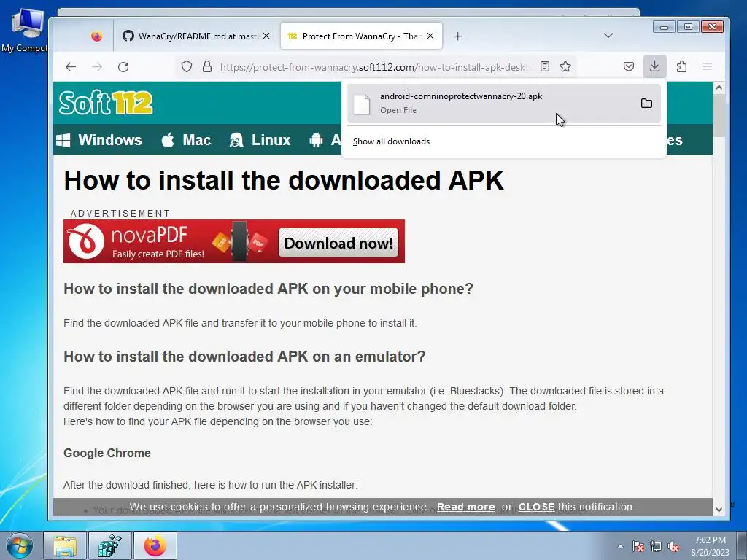Viewport: 747px width, 560px height.
Task: Open the Windows Start button
Action: tap(20, 545)
